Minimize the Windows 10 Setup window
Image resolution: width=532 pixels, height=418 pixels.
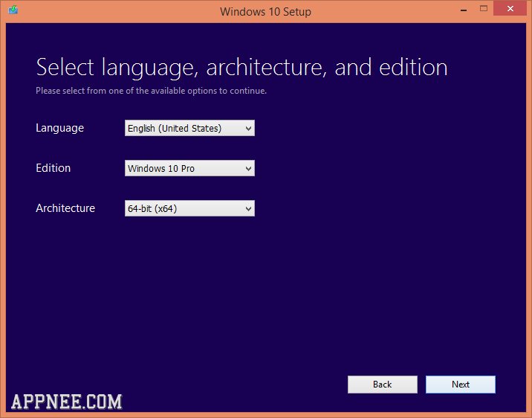[464, 10]
